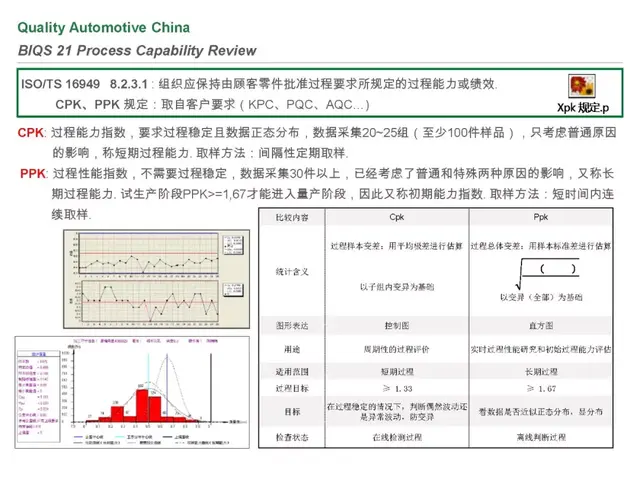Click the '短期过程' table cell

coord(397,372)
